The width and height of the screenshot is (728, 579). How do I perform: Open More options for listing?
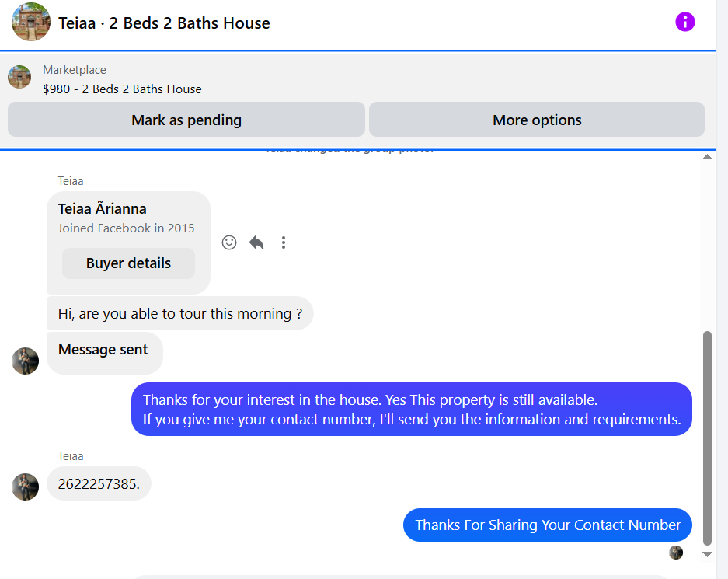pyautogui.click(x=537, y=120)
